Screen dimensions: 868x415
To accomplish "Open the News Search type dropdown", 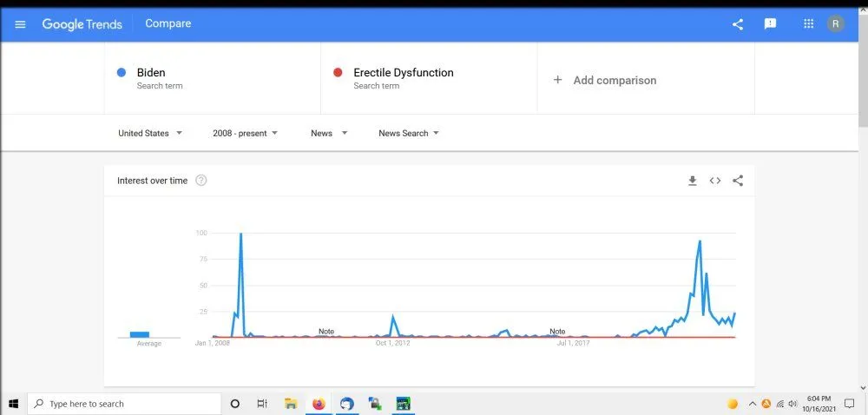I will click(x=409, y=133).
